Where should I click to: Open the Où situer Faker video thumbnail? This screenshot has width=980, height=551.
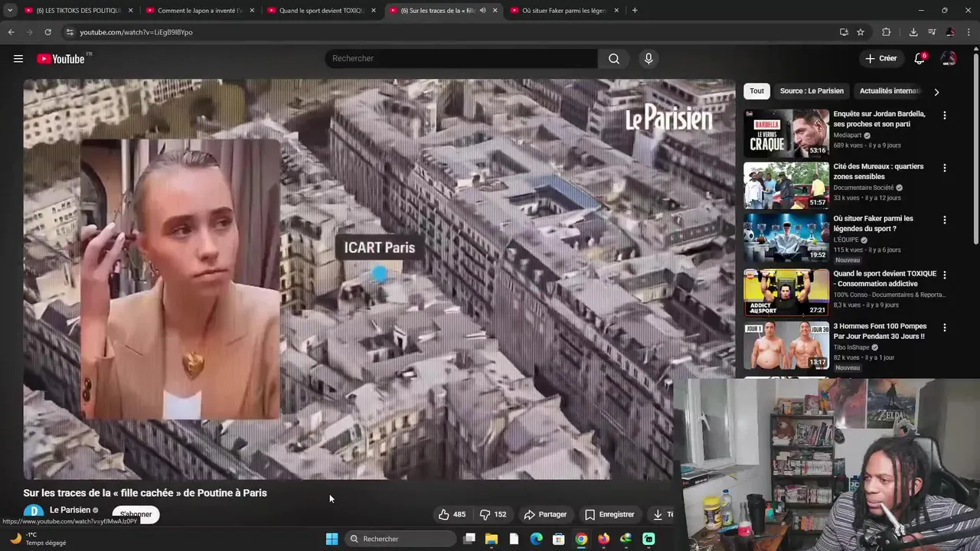pyautogui.click(x=786, y=237)
